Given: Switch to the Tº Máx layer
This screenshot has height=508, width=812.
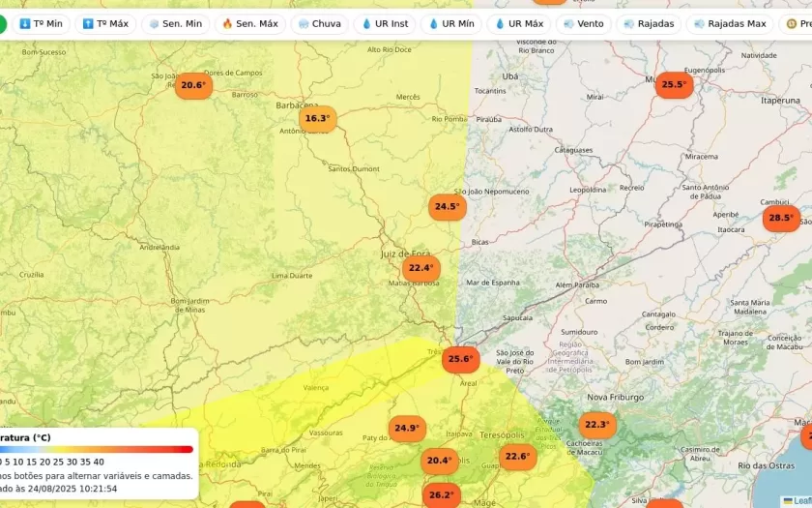Looking at the screenshot, I should (x=104, y=23).
